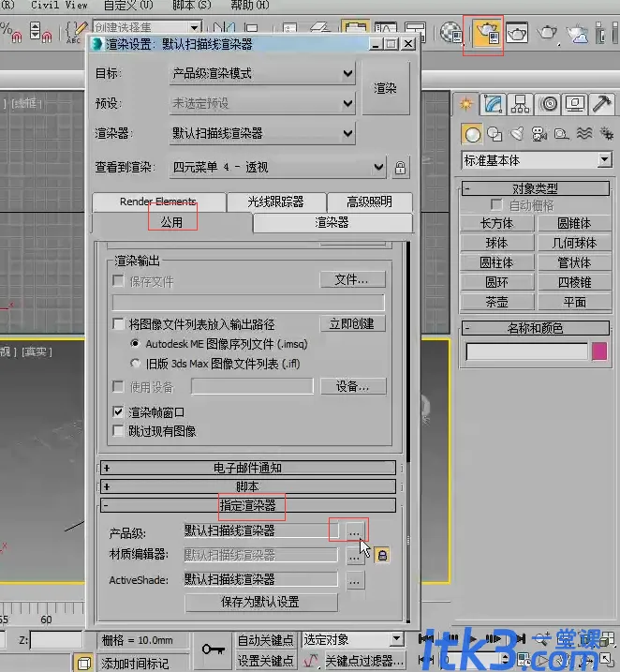Collapse the 名称和颜色 rollout

[535, 328]
